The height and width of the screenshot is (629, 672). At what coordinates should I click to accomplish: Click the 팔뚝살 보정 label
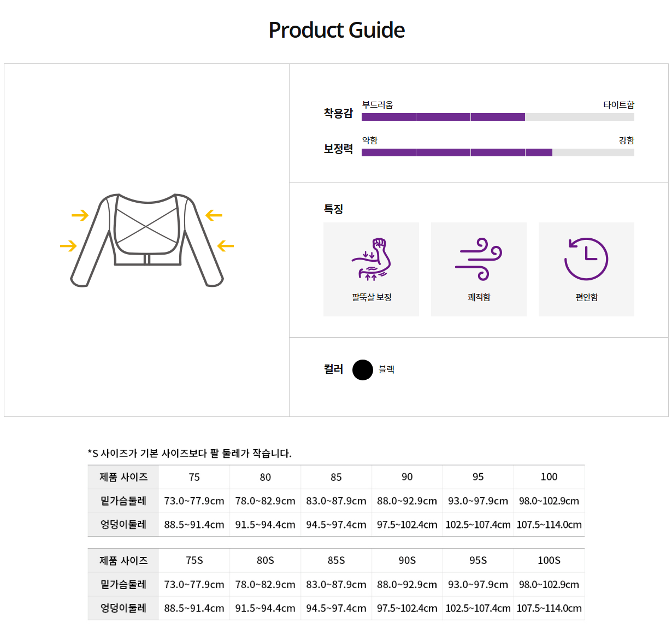point(372,297)
